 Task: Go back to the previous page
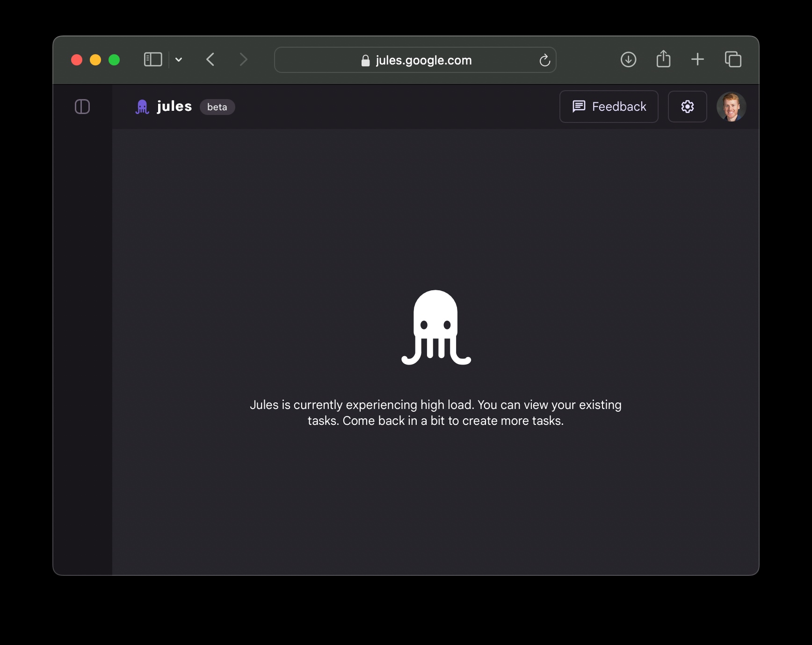click(210, 60)
